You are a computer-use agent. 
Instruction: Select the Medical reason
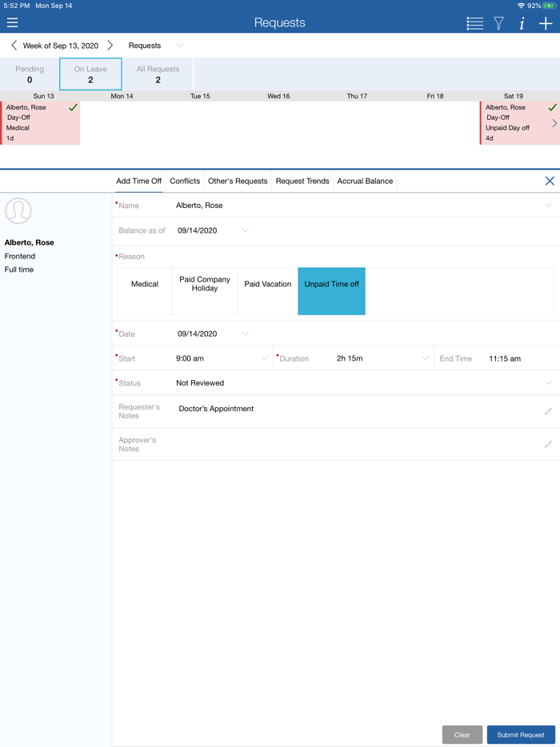pyautogui.click(x=145, y=291)
